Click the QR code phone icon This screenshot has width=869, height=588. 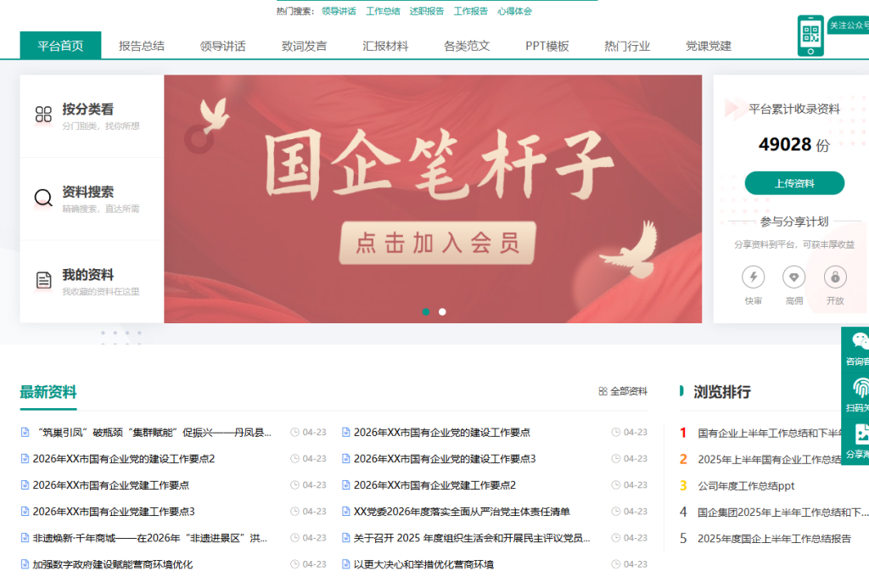pos(810,36)
